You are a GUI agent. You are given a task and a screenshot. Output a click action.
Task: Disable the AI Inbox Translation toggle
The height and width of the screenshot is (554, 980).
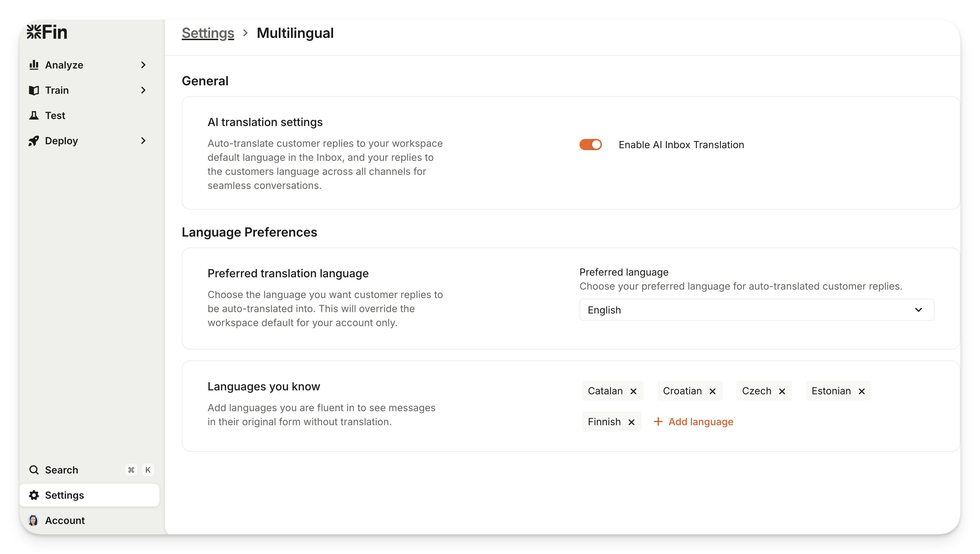(x=590, y=145)
